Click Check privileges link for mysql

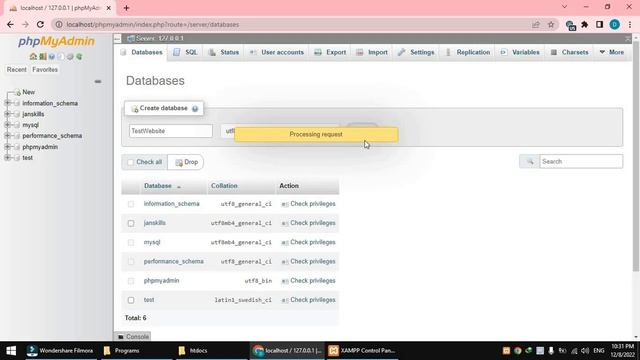(313, 242)
